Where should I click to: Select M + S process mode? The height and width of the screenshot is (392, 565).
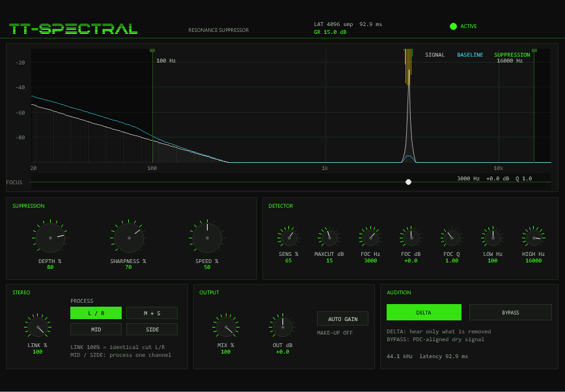[x=152, y=313]
